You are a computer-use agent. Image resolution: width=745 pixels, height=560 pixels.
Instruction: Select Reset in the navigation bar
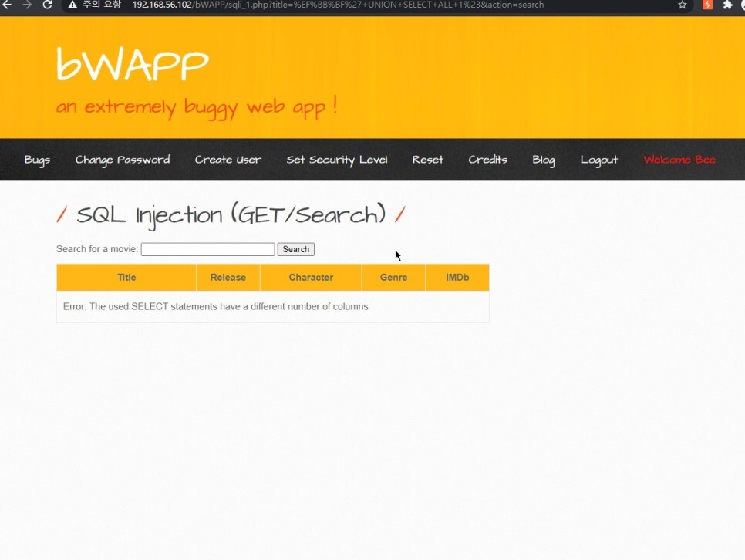(427, 160)
